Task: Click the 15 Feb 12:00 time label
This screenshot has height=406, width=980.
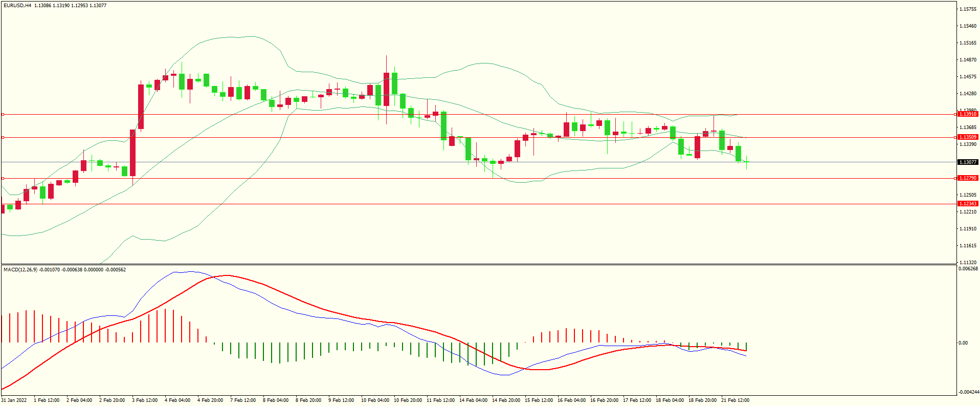Action: point(539,400)
